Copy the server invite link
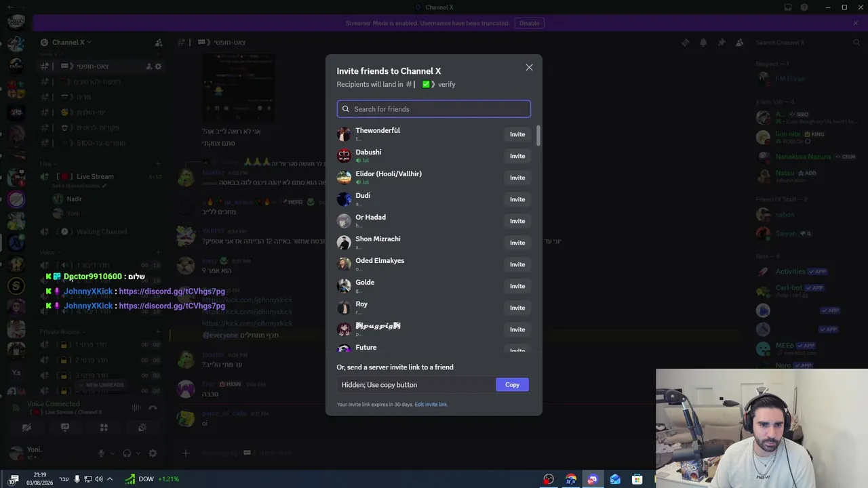The image size is (868, 488). pyautogui.click(x=512, y=385)
